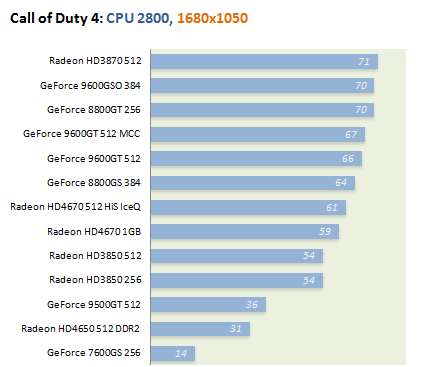The width and height of the screenshot is (426, 367).
Task: Click the 'GeForce 8800GT 256' label
Action: 94,110
